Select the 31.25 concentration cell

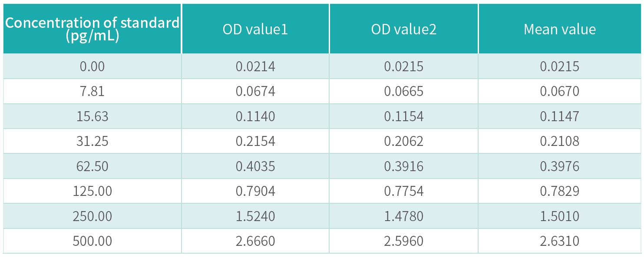(92, 141)
